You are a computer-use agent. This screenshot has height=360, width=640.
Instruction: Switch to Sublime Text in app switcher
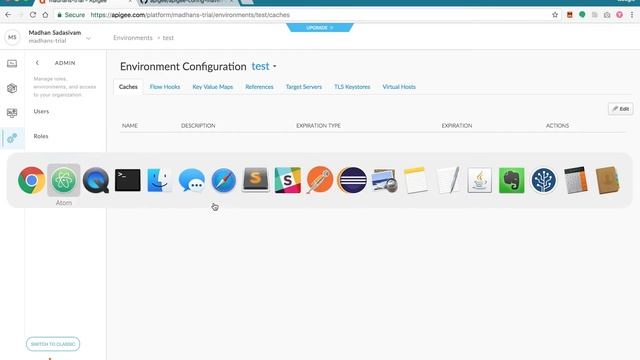click(256, 180)
